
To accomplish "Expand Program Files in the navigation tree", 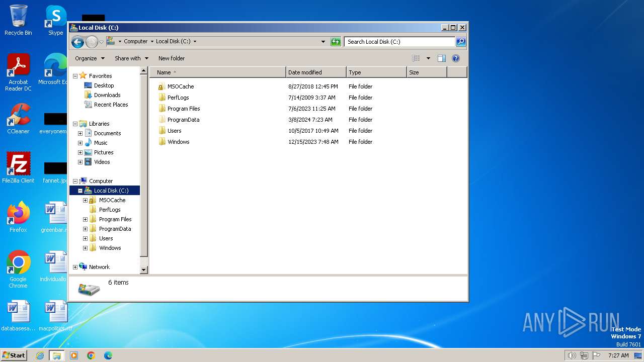I will click(85, 219).
